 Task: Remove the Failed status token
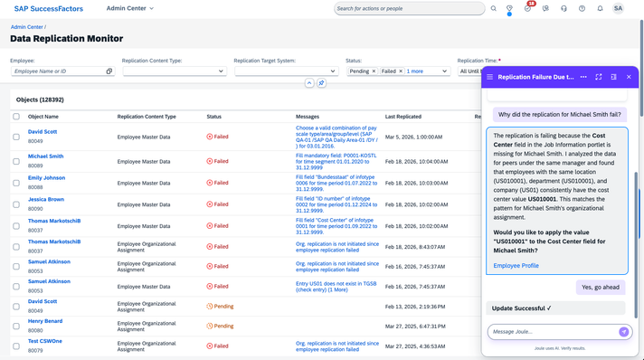(x=401, y=71)
